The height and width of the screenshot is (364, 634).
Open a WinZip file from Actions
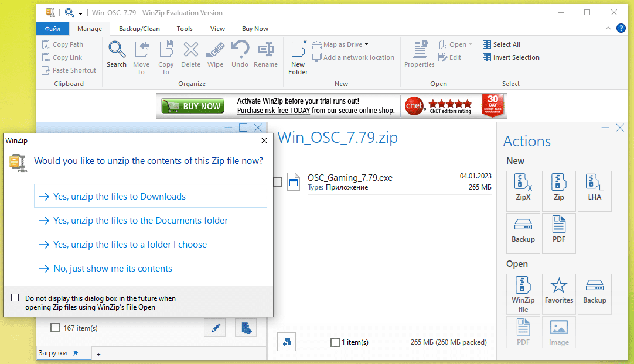523,294
